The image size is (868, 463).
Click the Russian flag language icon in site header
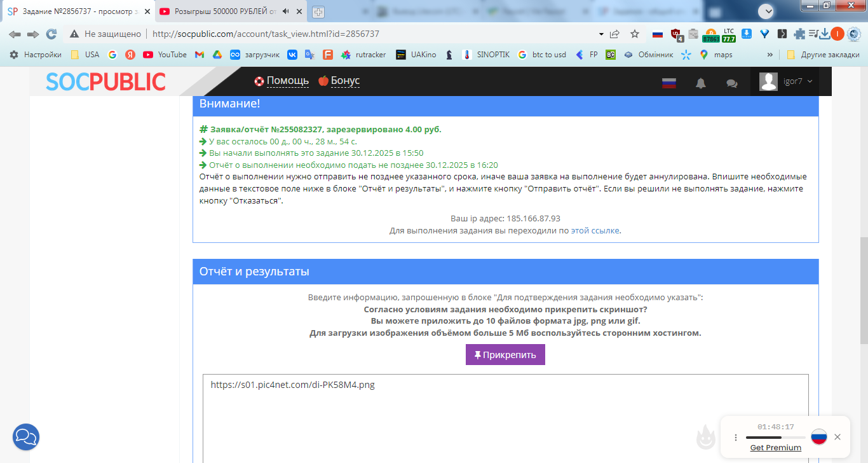pyautogui.click(x=668, y=83)
